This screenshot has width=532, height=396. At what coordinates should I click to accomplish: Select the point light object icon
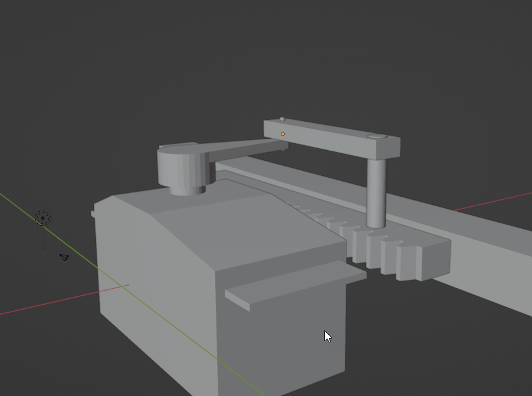pos(43,219)
